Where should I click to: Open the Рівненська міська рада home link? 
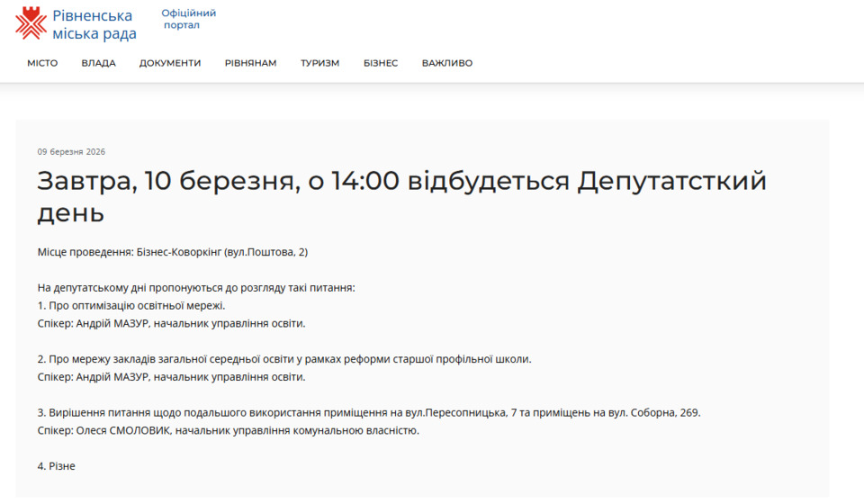pyautogui.click(x=94, y=24)
